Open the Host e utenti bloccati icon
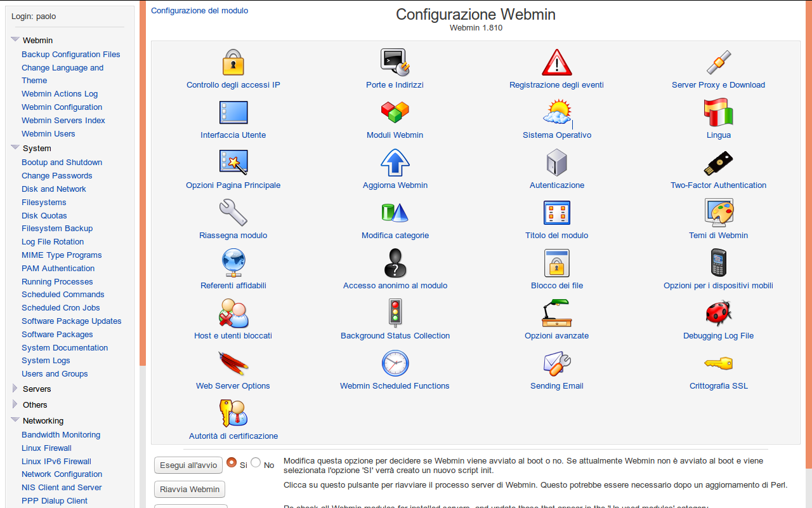This screenshot has width=812, height=508. coord(233,313)
